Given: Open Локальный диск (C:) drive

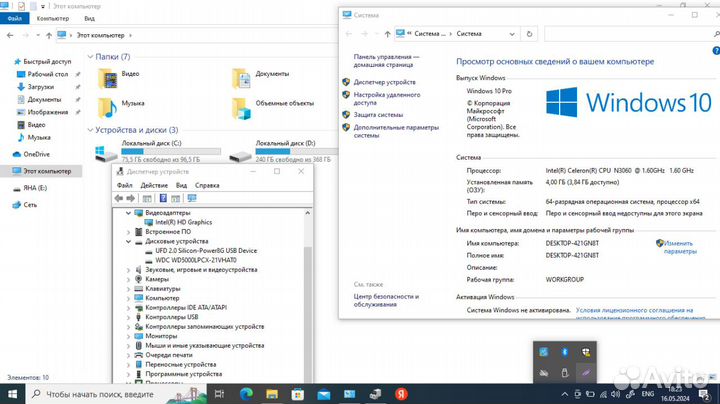Looking at the screenshot, I should (106, 154).
